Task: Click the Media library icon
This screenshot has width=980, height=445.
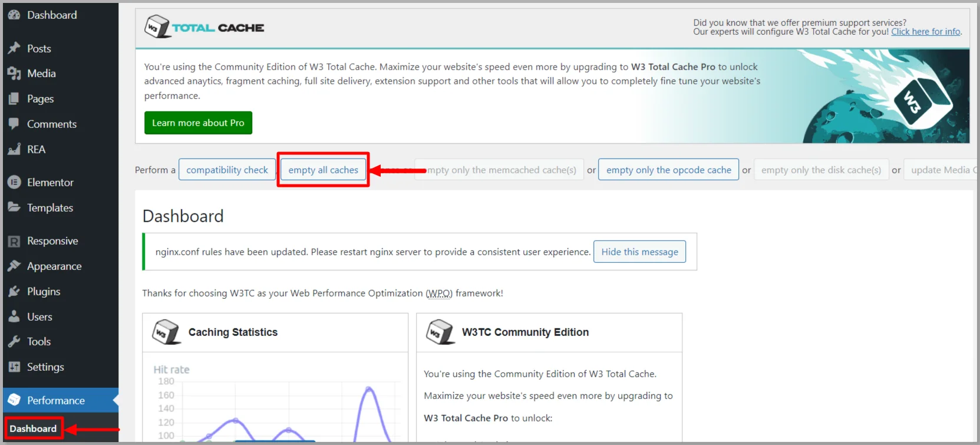Action: (14, 74)
